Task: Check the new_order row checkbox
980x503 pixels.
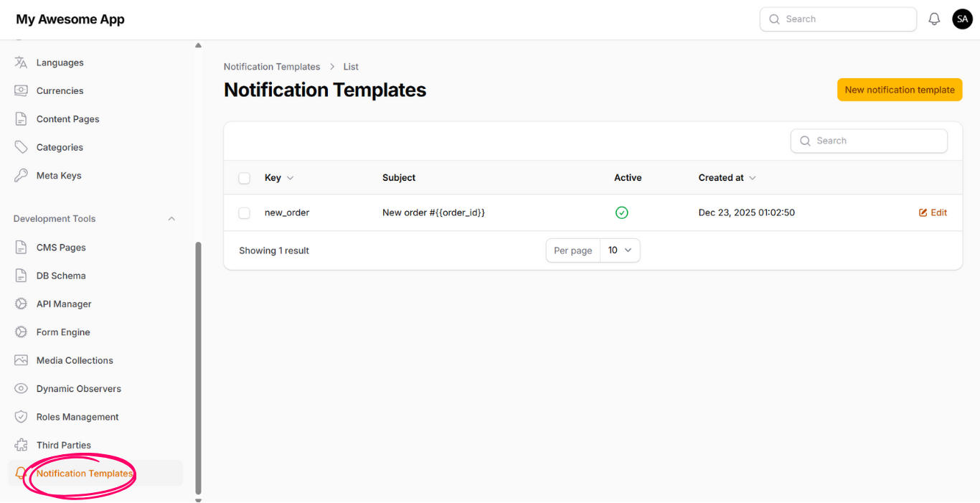Action: pos(244,213)
